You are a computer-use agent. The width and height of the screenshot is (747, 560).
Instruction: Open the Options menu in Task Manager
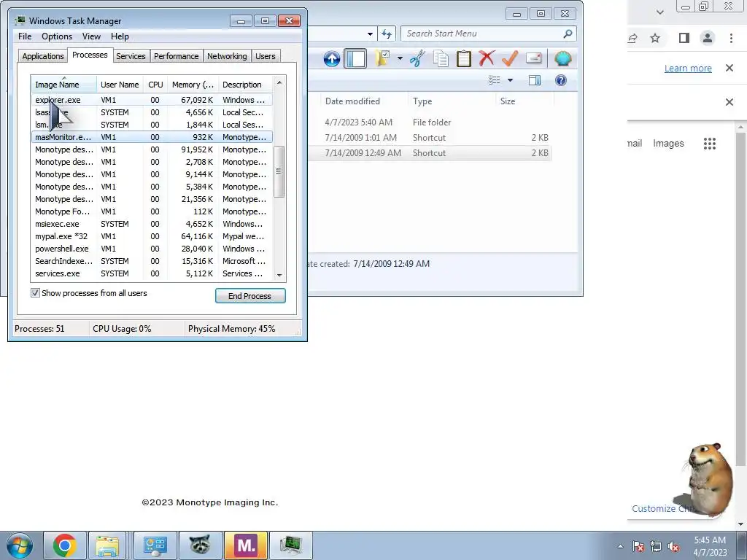click(57, 36)
